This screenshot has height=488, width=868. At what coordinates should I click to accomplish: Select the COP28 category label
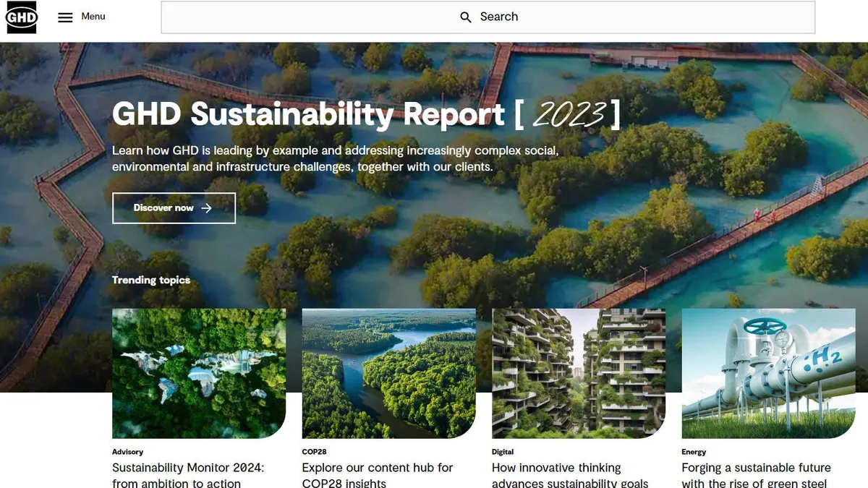(x=315, y=452)
